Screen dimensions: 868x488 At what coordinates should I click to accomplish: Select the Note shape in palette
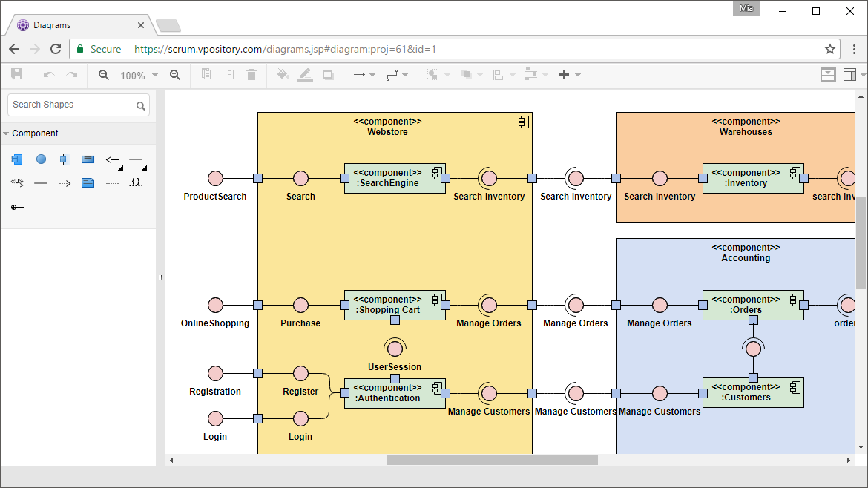point(88,182)
